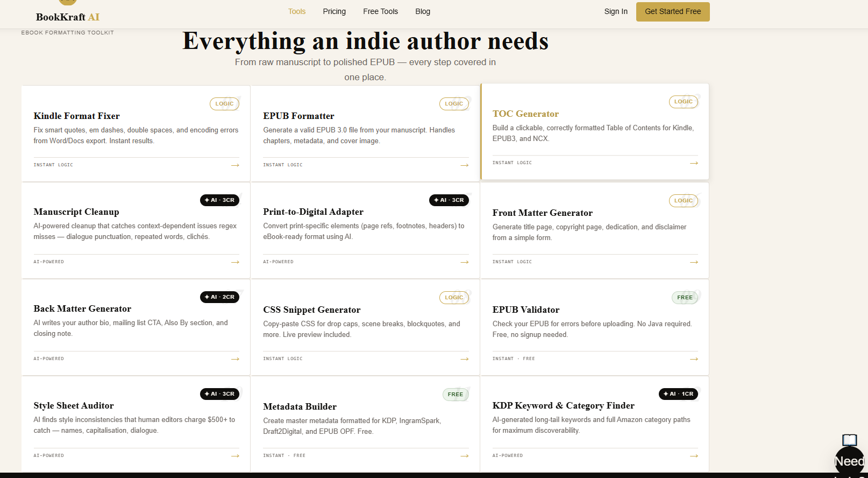Image resolution: width=868 pixels, height=478 pixels.
Task: Click the FREE badge on Metadata Builder
Action: point(456,395)
